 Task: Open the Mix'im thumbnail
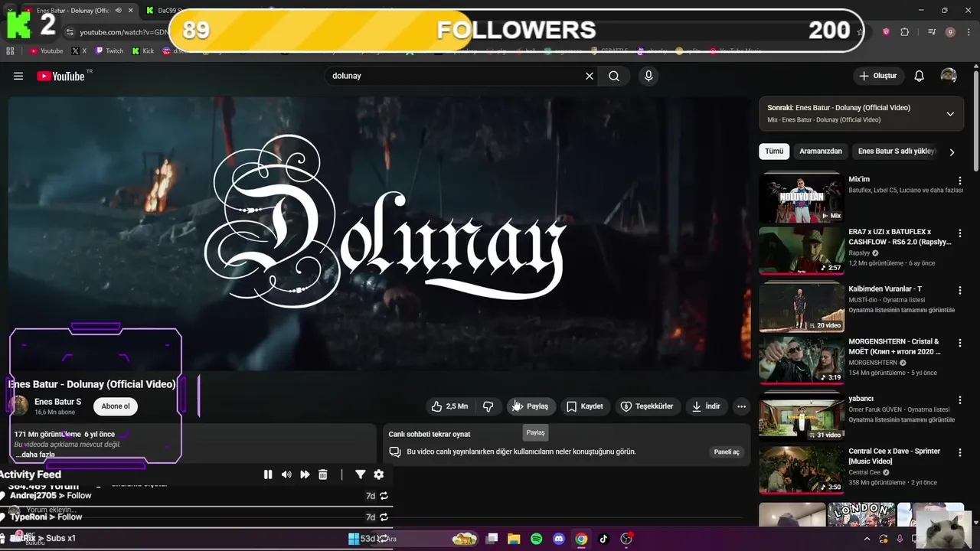pyautogui.click(x=801, y=197)
